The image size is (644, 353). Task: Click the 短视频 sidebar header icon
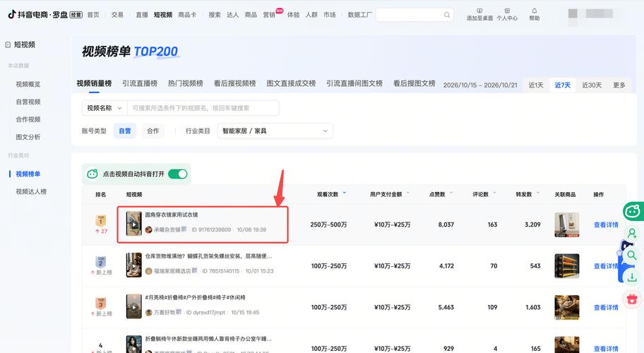8,44
